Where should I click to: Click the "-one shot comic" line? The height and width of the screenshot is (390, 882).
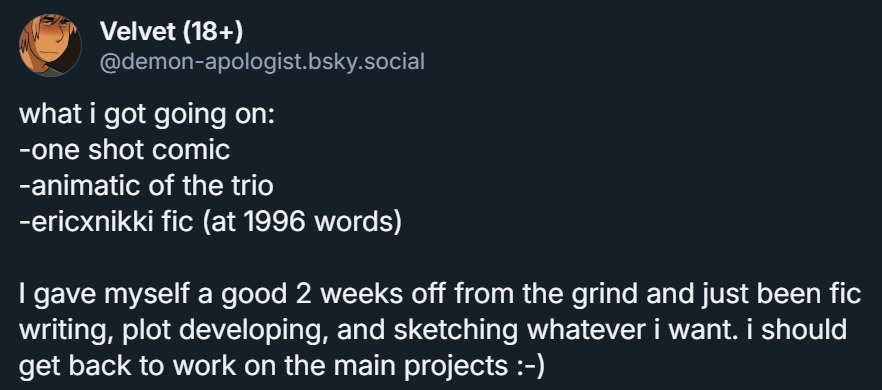pyautogui.click(x=125, y=150)
